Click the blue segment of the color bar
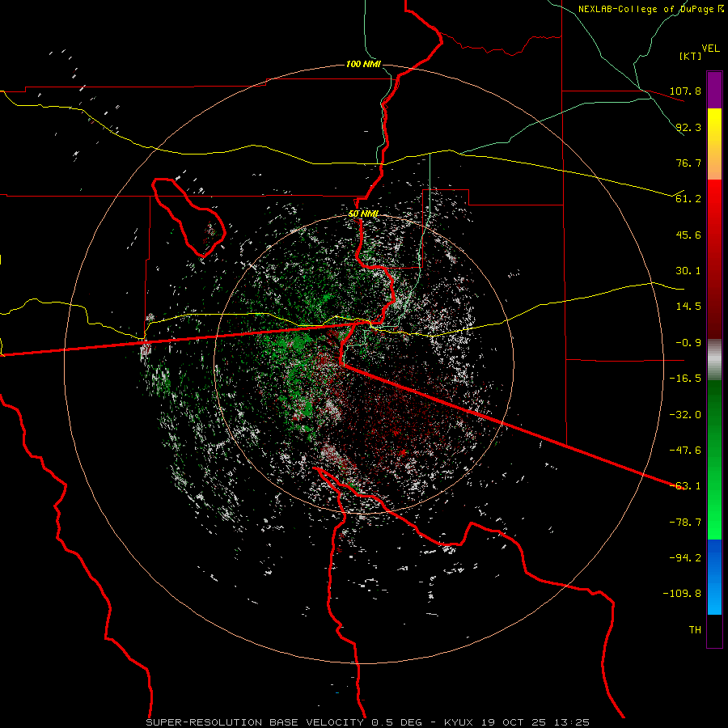Image resolution: width=728 pixels, height=728 pixels. (714, 577)
